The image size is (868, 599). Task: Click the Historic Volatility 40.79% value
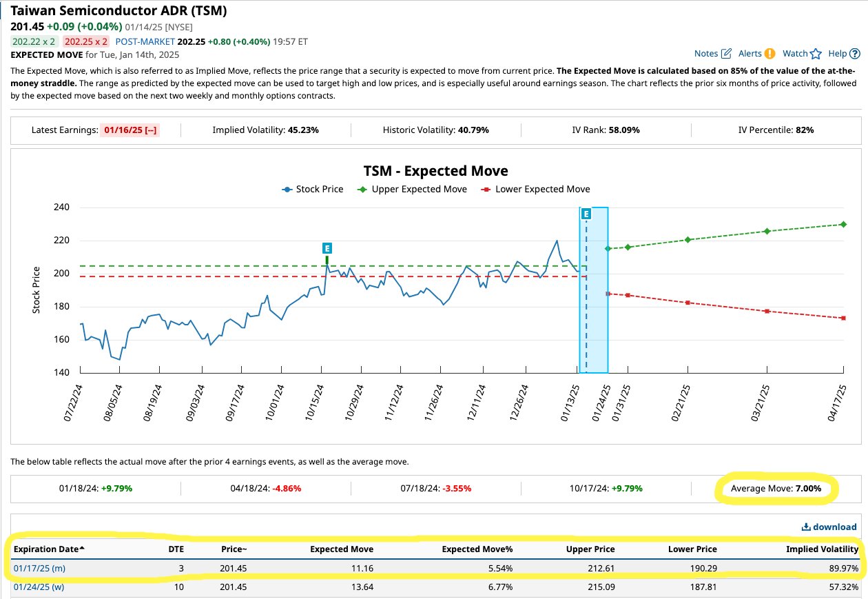pos(475,130)
